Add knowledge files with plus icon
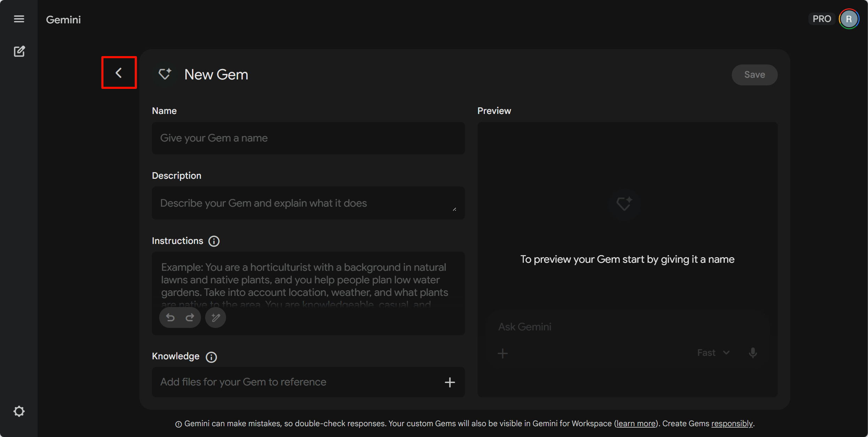 450,382
